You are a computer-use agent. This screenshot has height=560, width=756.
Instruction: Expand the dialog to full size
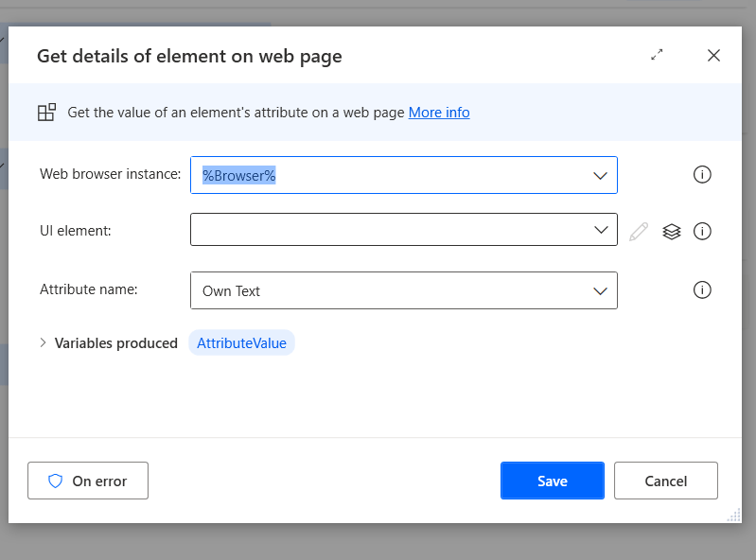pyautogui.click(x=657, y=56)
